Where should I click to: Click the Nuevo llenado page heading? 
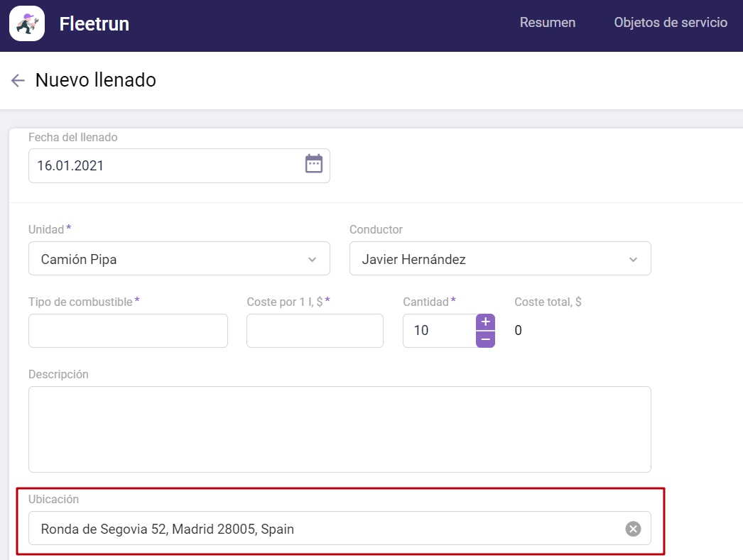coord(96,80)
